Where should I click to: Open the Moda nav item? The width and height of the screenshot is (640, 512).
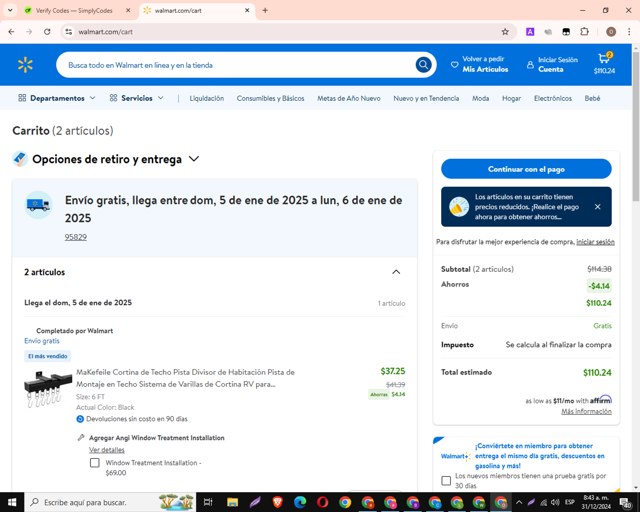[480, 98]
